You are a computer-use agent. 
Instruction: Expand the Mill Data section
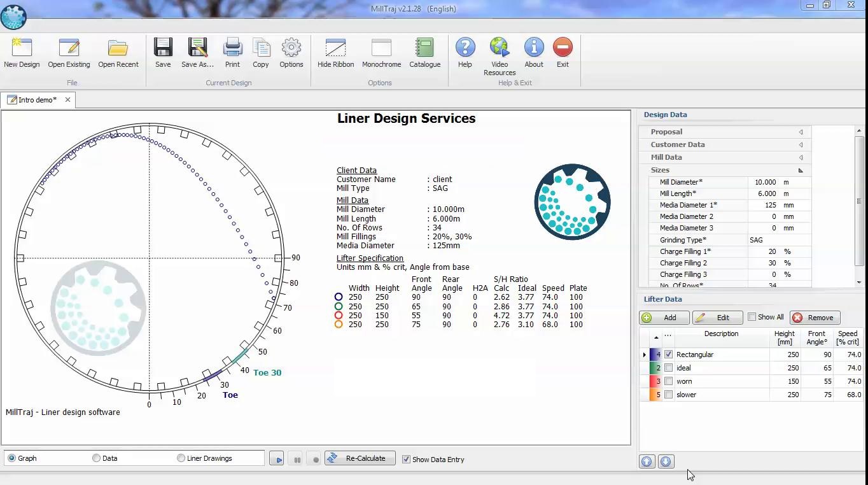coord(801,157)
